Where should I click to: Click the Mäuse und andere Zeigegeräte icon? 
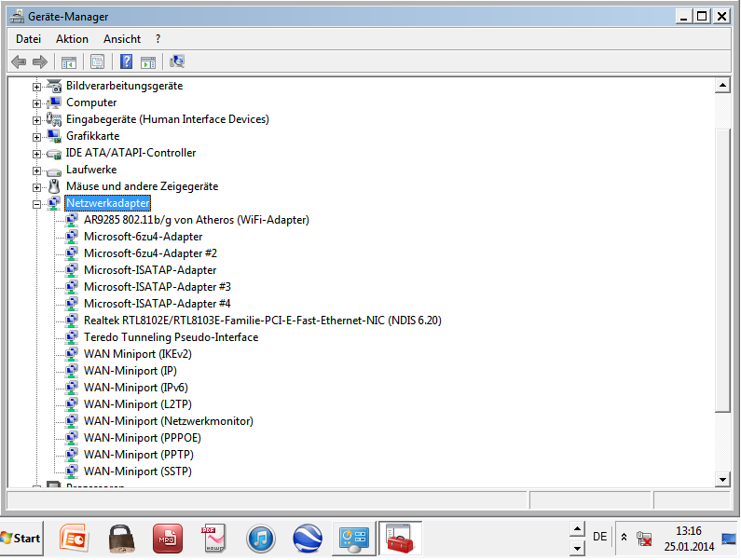(54, 186)
